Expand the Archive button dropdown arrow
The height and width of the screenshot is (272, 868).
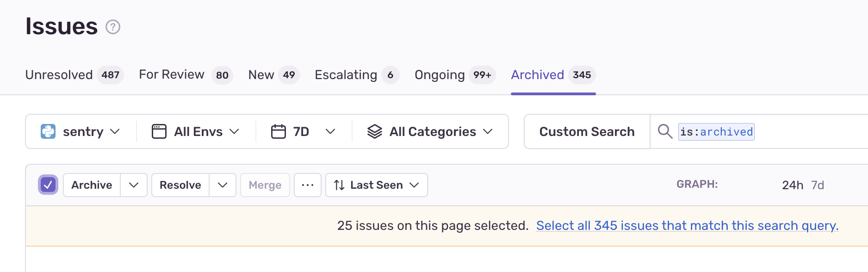pos(134,185)
